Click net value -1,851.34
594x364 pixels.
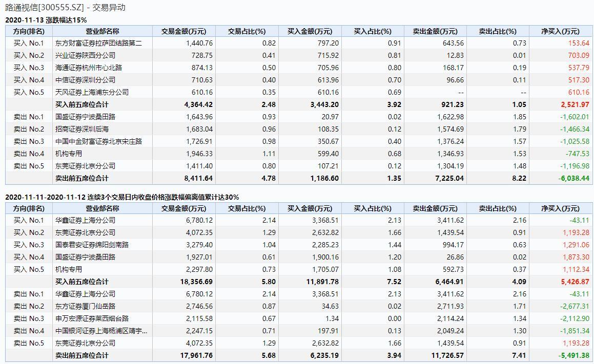575,331
